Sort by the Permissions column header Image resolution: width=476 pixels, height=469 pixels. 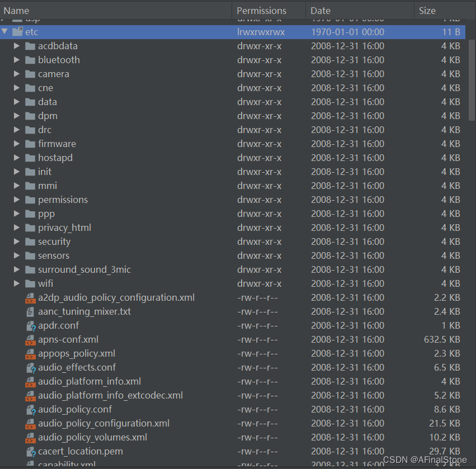point(268,11)
